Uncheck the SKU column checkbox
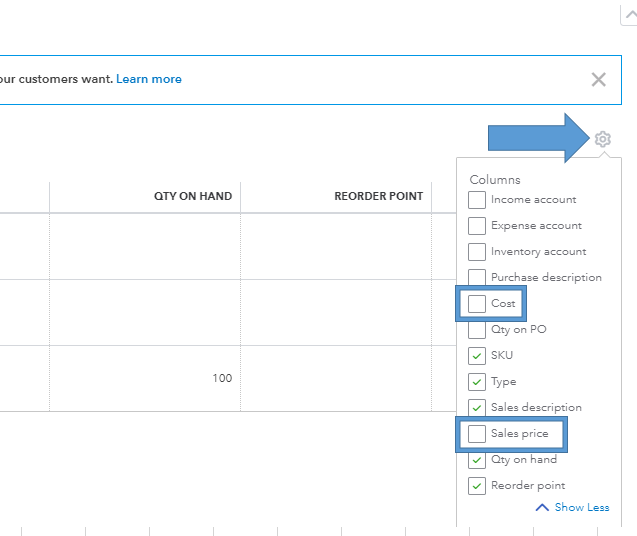Screen dimensions: 637x536 (x=477, y=355)
